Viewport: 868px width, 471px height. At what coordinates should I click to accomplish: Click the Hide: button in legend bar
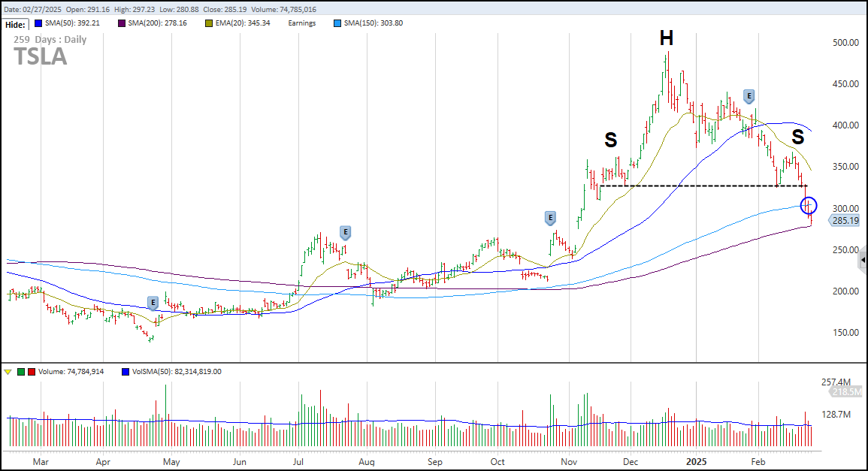click(16, 24)
